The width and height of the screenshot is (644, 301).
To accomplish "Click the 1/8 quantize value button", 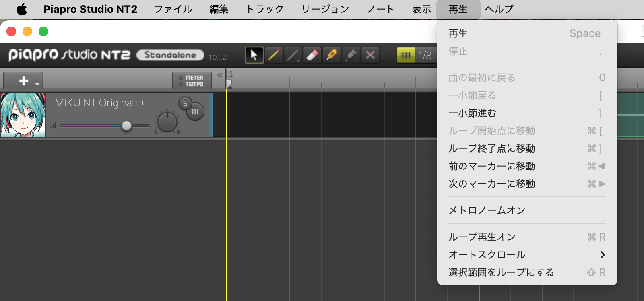I will [x=425, y=55].
